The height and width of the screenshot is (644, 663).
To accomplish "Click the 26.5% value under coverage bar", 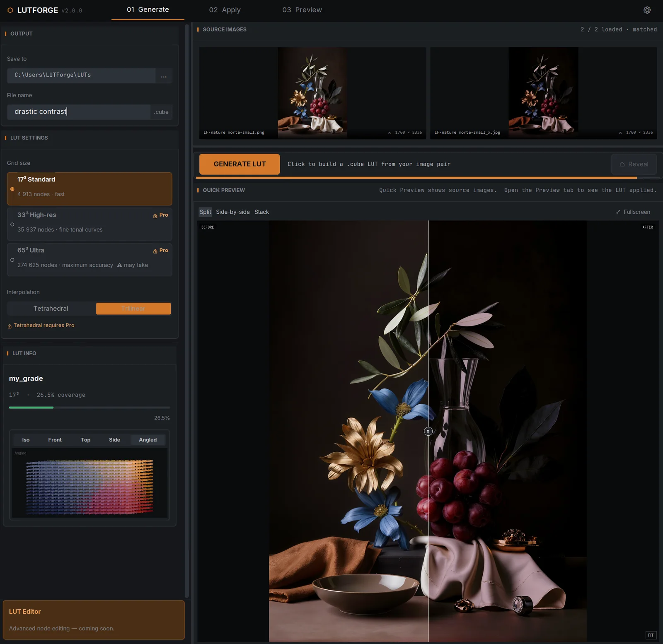I will pyautogui.click(x=162, y=418).
